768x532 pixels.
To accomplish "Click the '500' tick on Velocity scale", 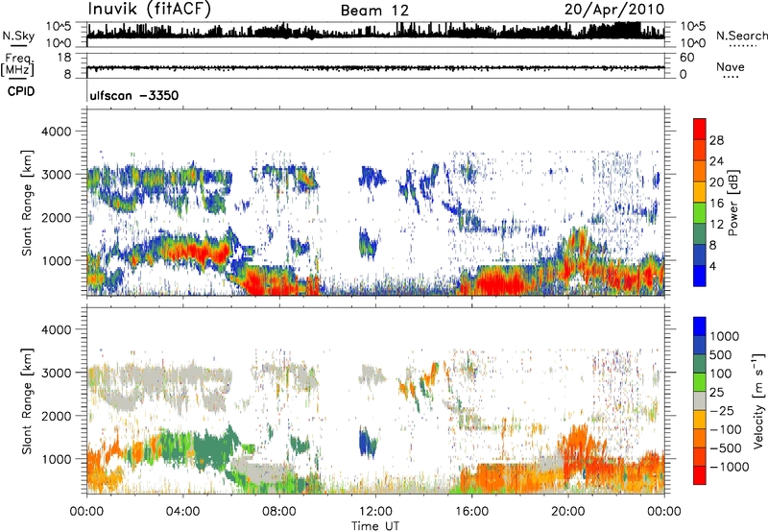I will coord(721,354).
